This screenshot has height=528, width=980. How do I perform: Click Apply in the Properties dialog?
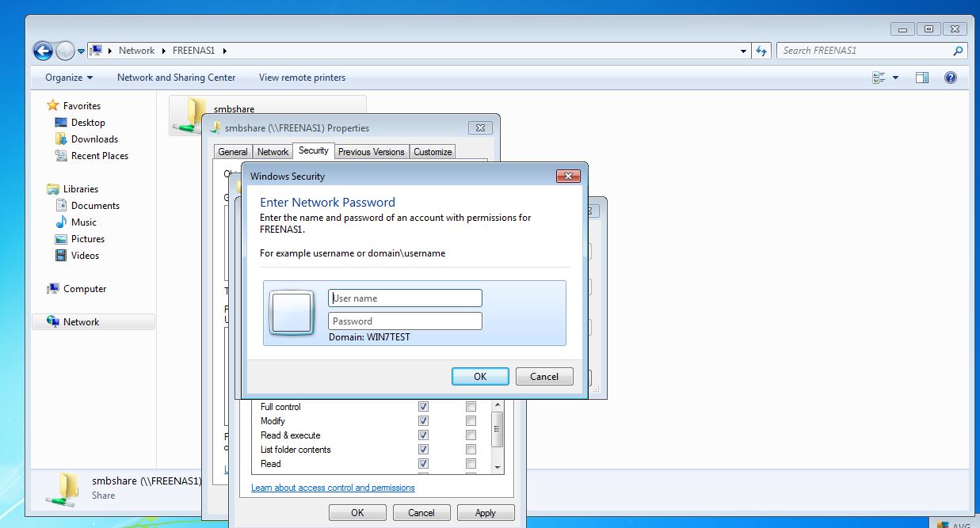[486, 513]
